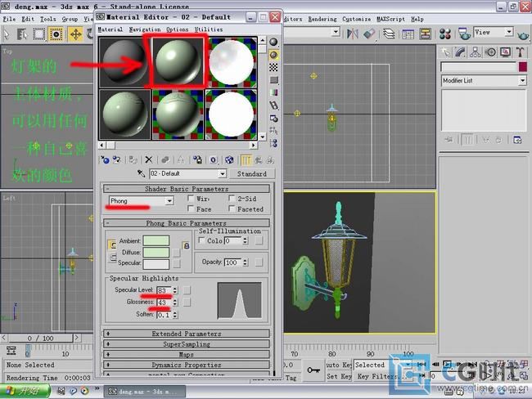Open the Navigation menu in Material Editor

[145, 29]
